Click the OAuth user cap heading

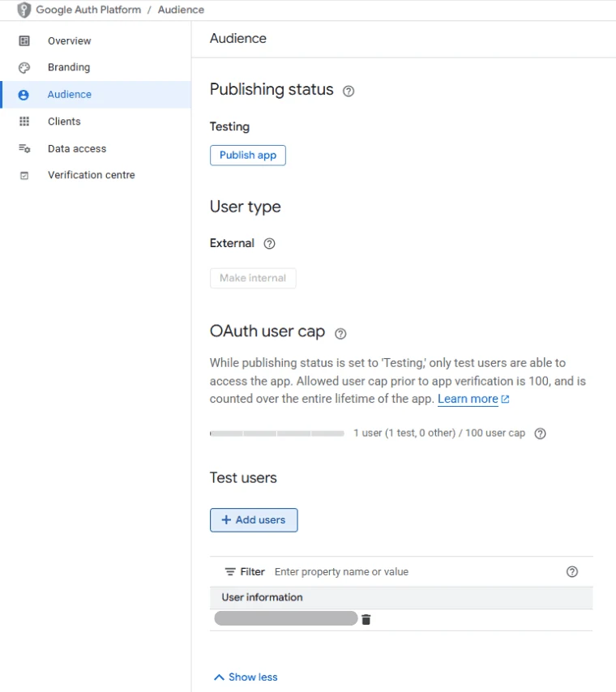coord(267,331)
